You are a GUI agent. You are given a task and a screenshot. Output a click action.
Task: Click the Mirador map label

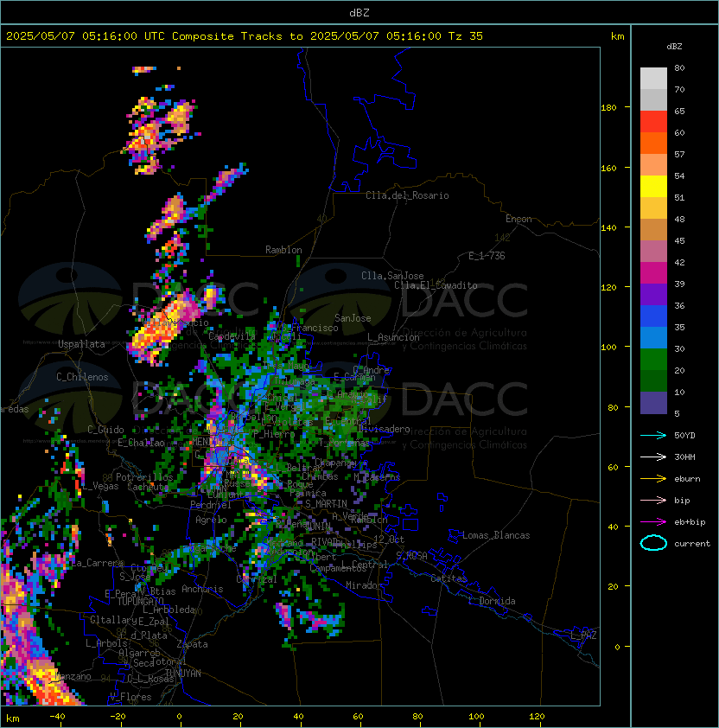(364, 585)
